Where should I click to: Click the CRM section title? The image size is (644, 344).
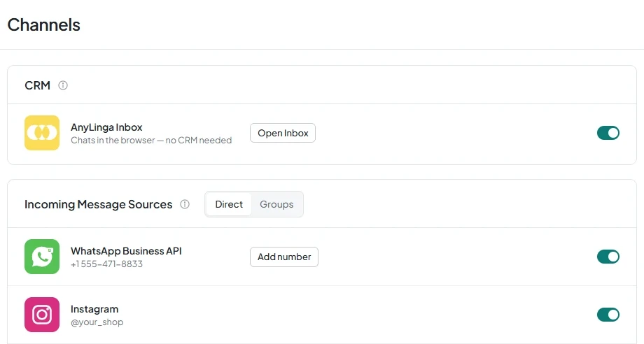(x=37, y=85)
